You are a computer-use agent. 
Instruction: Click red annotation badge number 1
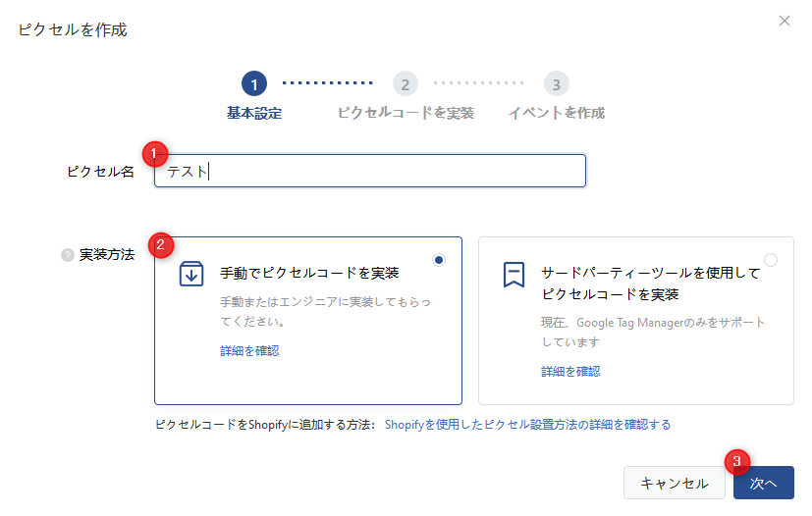click(155, 153)
